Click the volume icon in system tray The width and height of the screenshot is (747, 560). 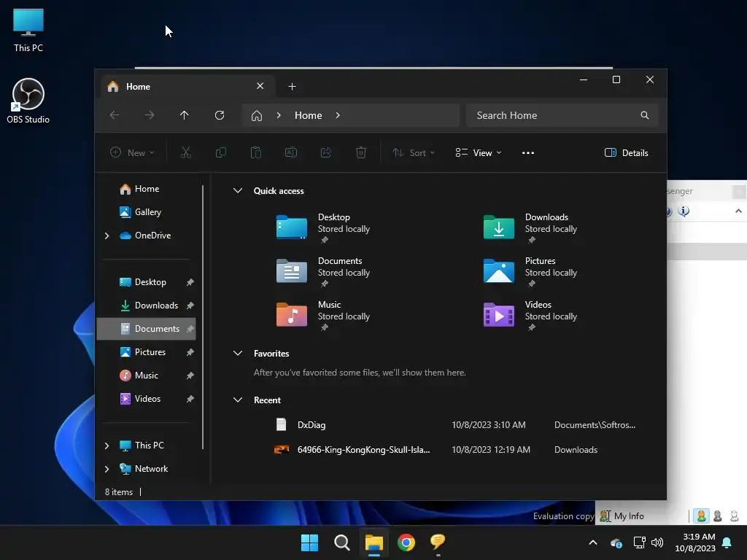click(x=657, y=542)
